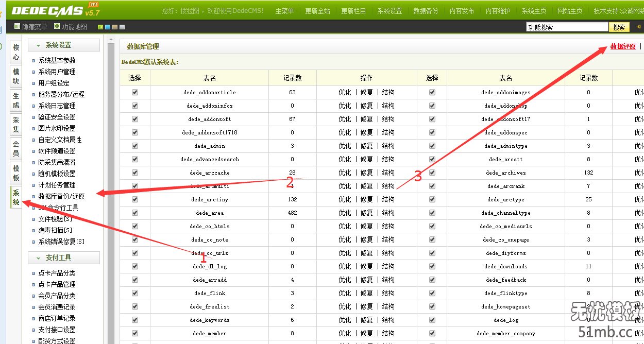Screen dimensions: 644x344
Task: Toggle checkbox for dede_addonsoft table
Action: pyautogui.click(x=135, y=119)
